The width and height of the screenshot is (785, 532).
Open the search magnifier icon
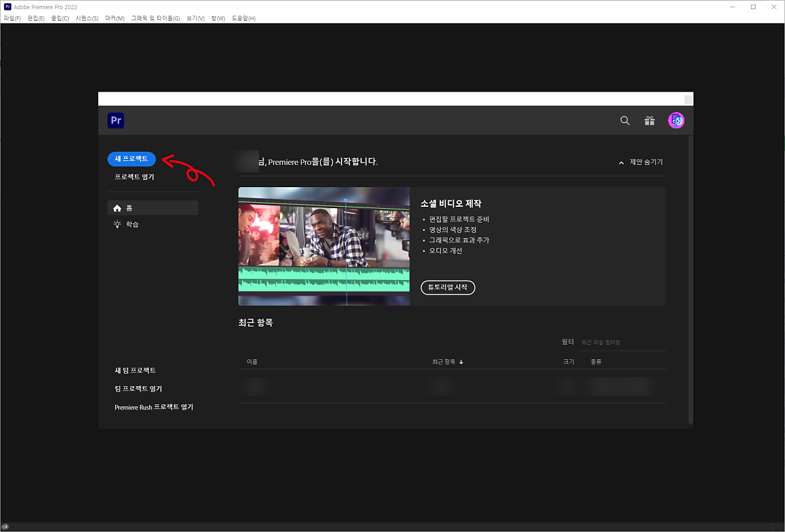(x=625, y=120)
